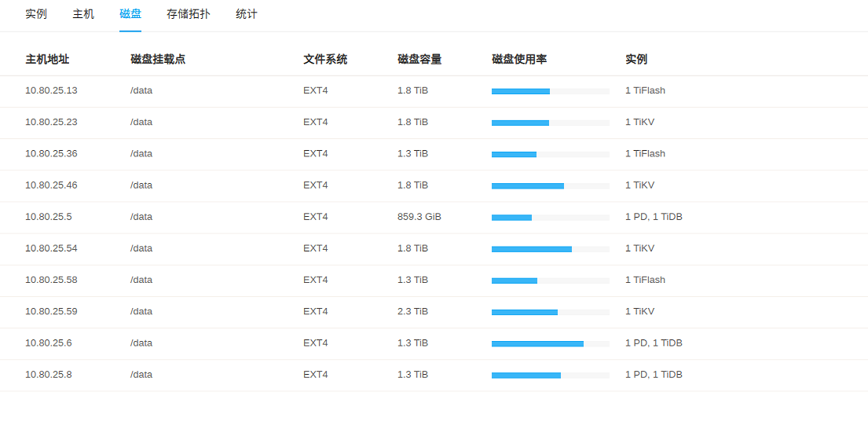Viewport: 868px width, 440px height.
Task: Open the 主机 tab
Action: (x=83, y=14)
